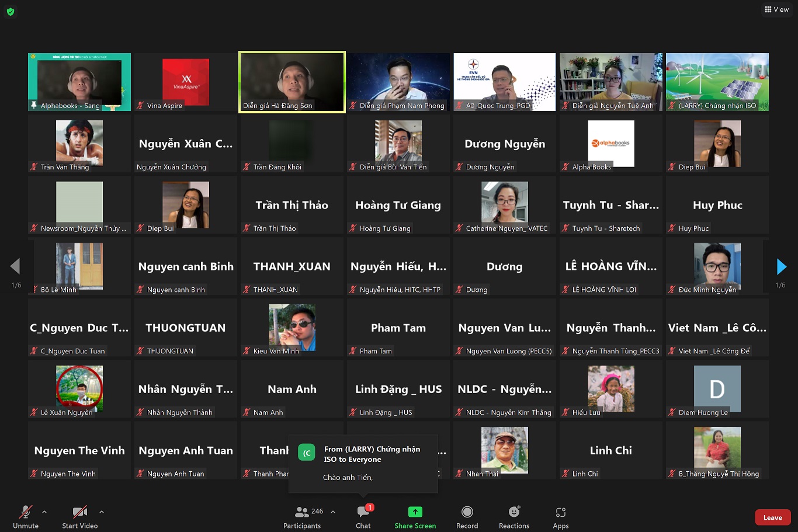Image resolution: width=798 pixels, height=532 pixels.
Task: Click the pin icon on Alphabooks - Sang tile
Action: [x=34, y=106]
